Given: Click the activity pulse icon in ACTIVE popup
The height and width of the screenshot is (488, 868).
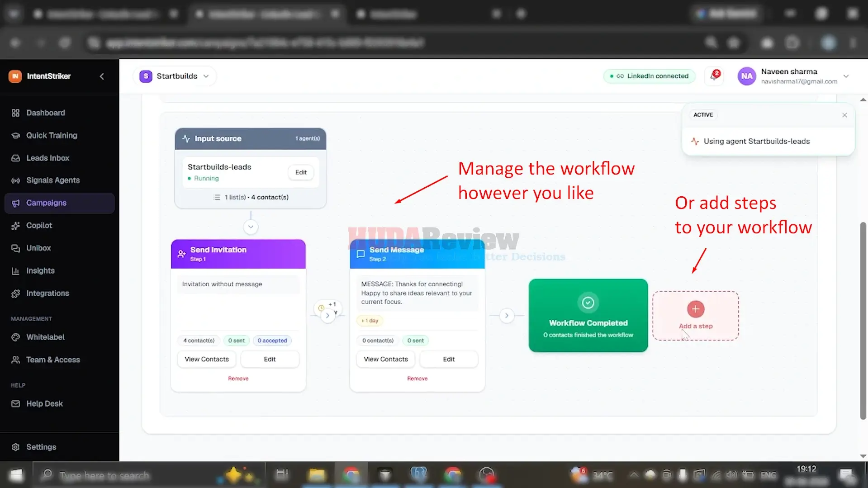Looking at the screenshot, I should point(695,141).
